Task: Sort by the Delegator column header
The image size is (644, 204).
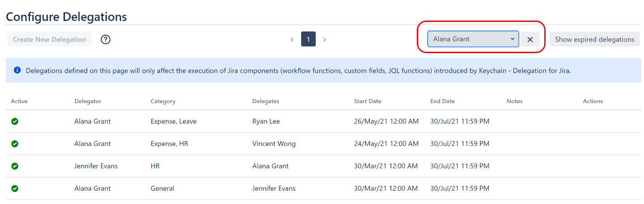Action: [x=88, y=101]
